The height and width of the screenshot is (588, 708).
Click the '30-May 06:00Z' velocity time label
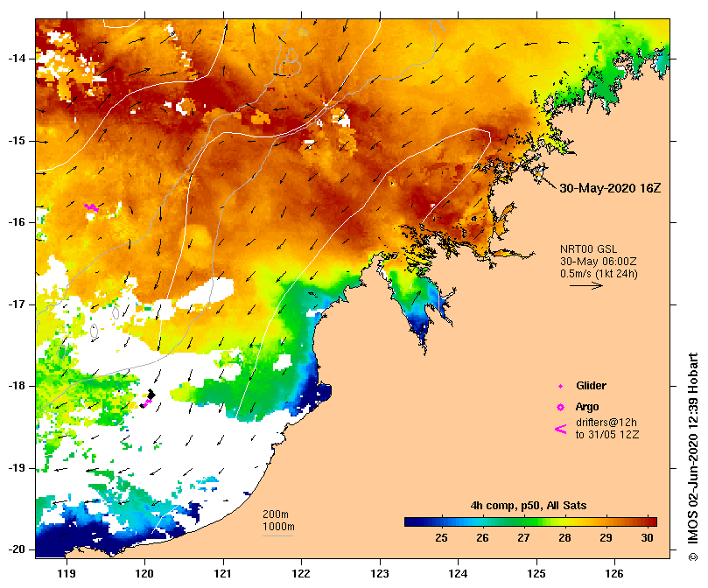click(x=599, y=261)
